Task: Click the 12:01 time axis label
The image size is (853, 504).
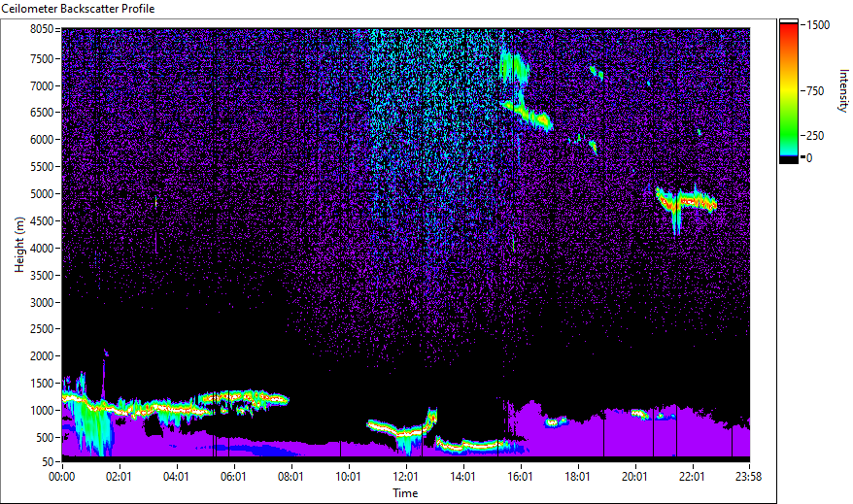Action: (405, 477)
